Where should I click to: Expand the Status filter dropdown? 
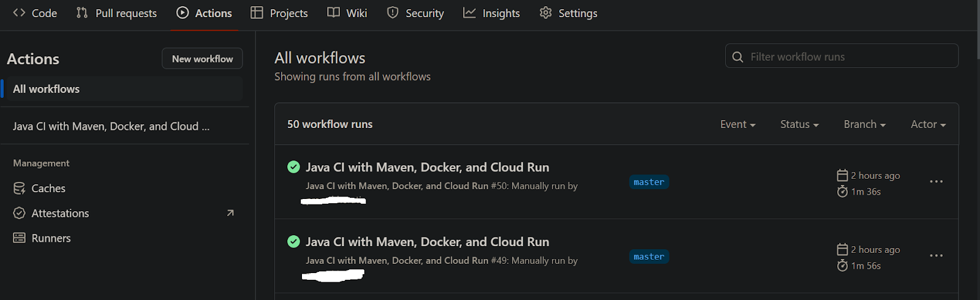(799, 124)
